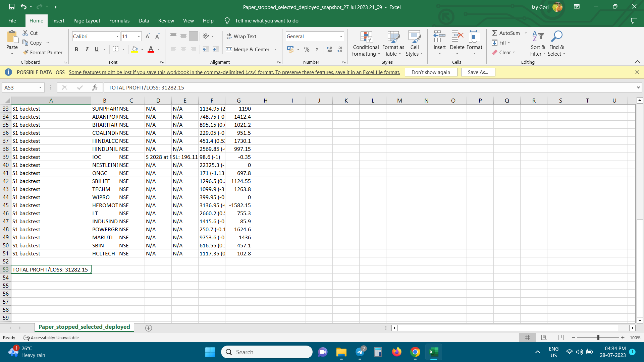The image size is (644, 362).
Task: Apply Wrap Text to selection
Action: click(x=241, y=36)
